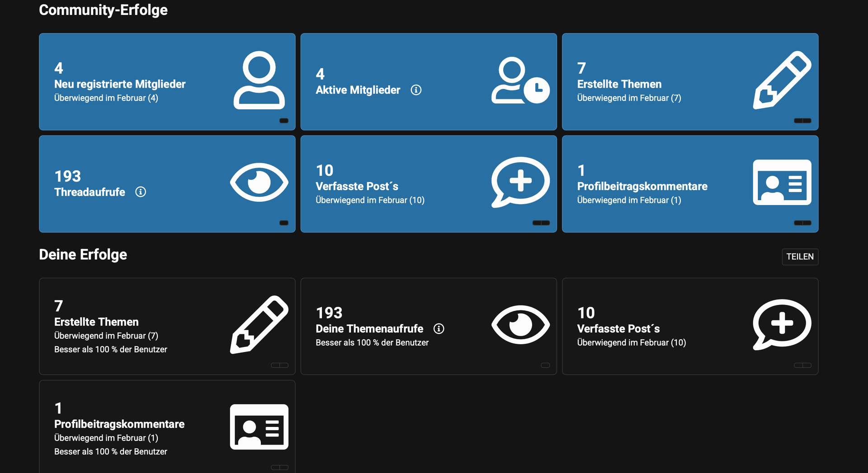Click the Community-Erfolge heading

point(103,10)
